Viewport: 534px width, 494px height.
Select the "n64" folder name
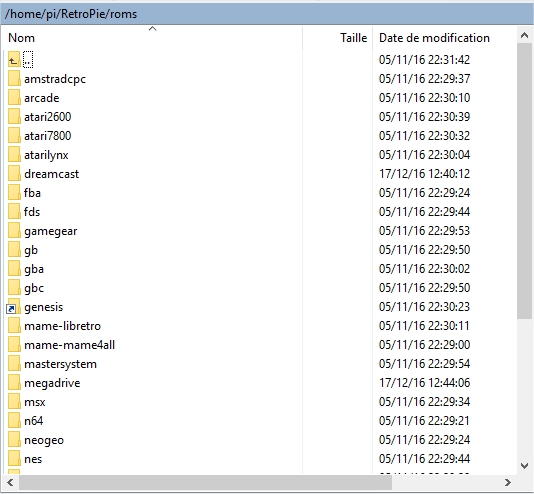coord(34,421)
